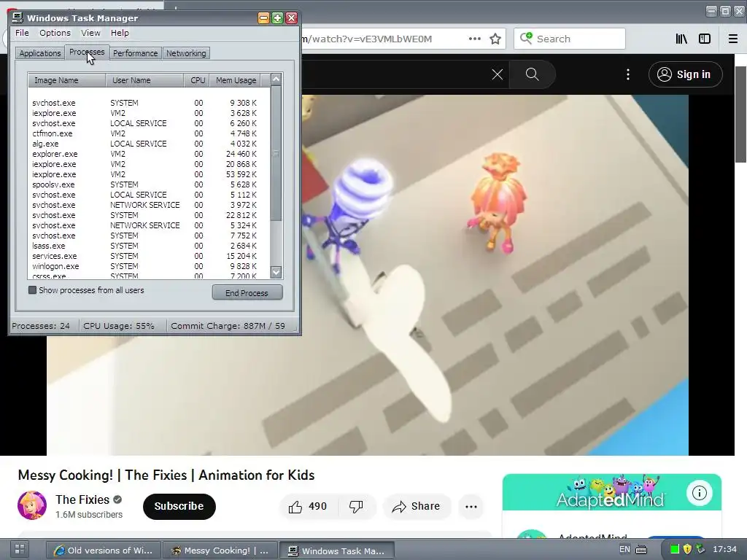Switch to Old versions of Wi... taskbar window

coord(104,551)
